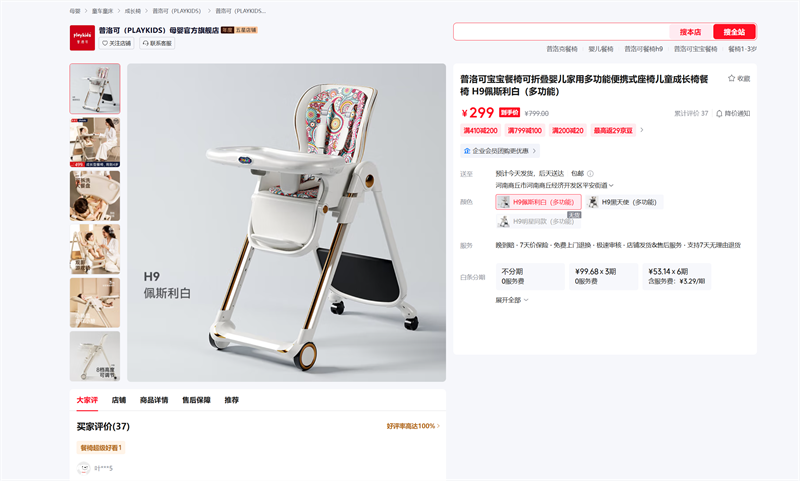Screen dimensions: 800x481
Task: Open the 售后保障 tab
Action: [x=196, y=400]
